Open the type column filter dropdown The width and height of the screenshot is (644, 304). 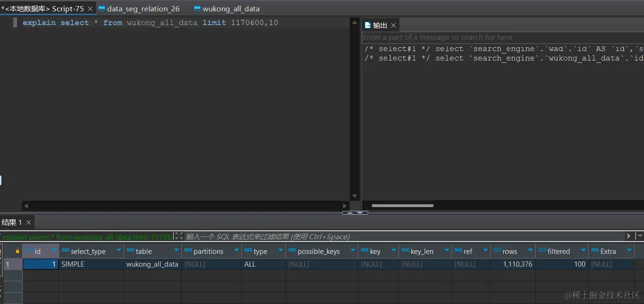click(281, 250)
